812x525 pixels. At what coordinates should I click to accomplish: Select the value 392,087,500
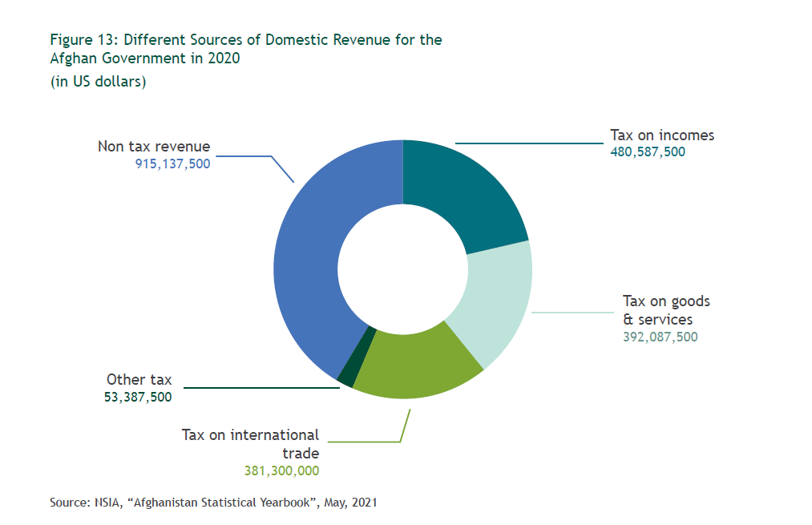661,337
